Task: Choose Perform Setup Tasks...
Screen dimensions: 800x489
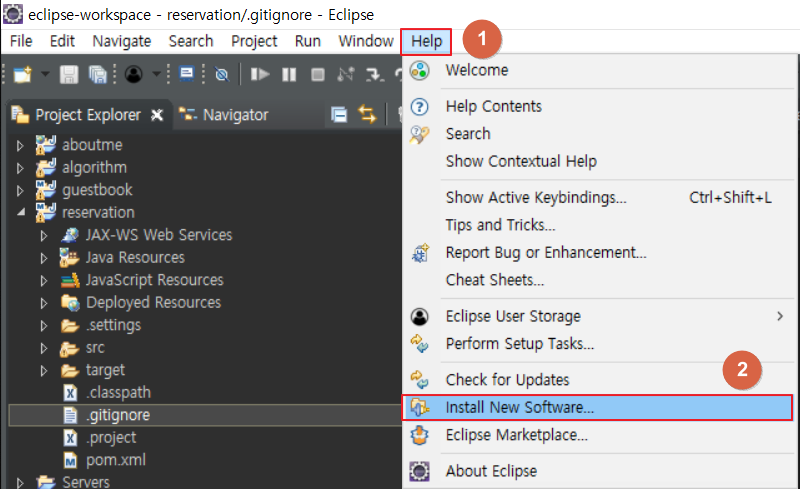Action: (600, 344)
